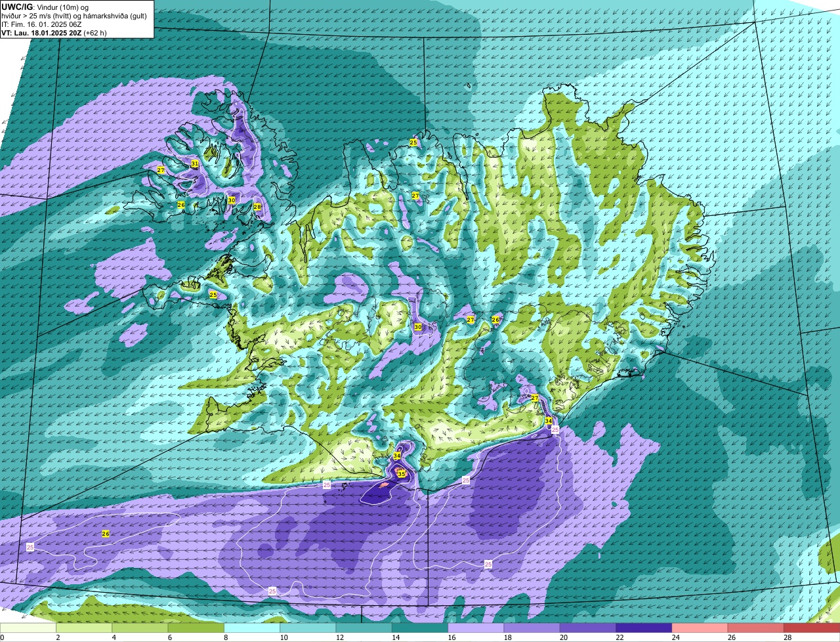Pick the 14–16 m/s dark teal legend swatch
Viewport: 840px width, 642px height.
420,628
